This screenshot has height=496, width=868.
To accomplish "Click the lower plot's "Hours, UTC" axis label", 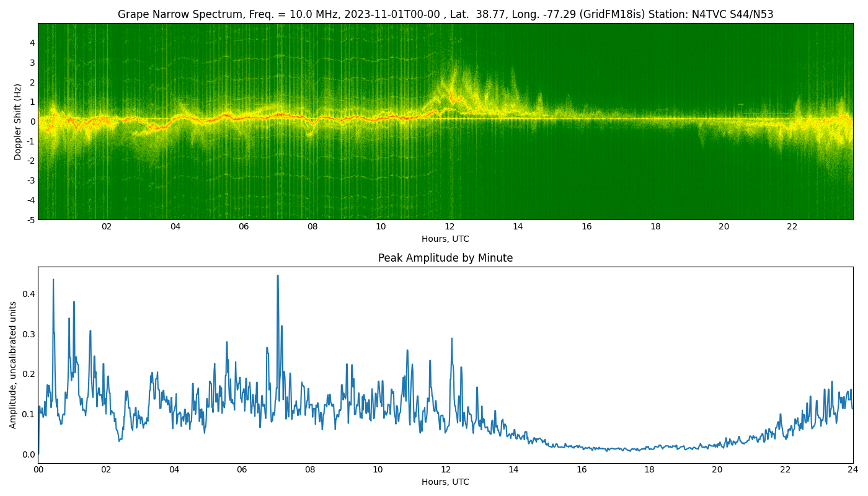I will (446, 482).
